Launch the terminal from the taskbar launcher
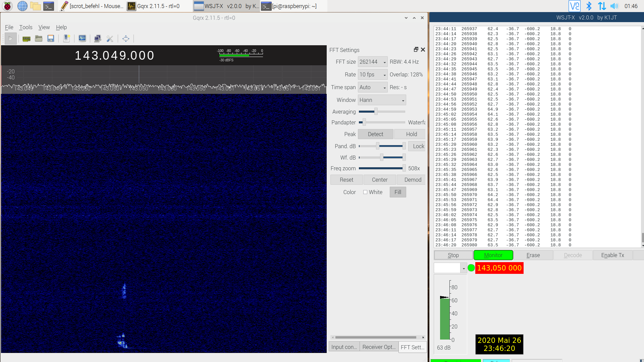 pos(49,6)
